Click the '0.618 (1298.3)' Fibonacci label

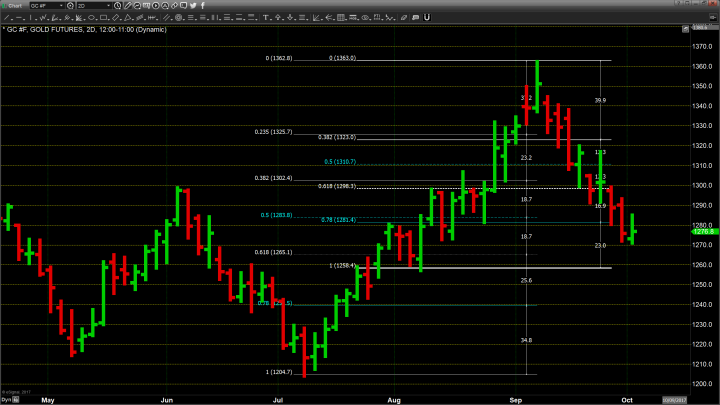pyautogui.click(x=337, y=186)
